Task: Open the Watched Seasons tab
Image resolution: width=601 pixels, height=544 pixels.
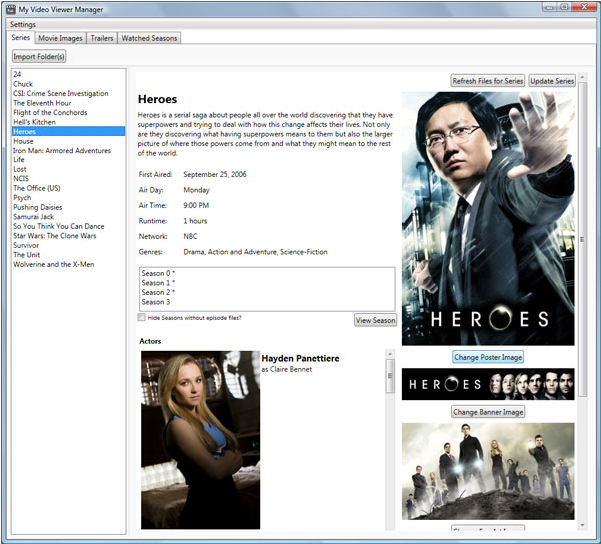Action: point(149,38)
